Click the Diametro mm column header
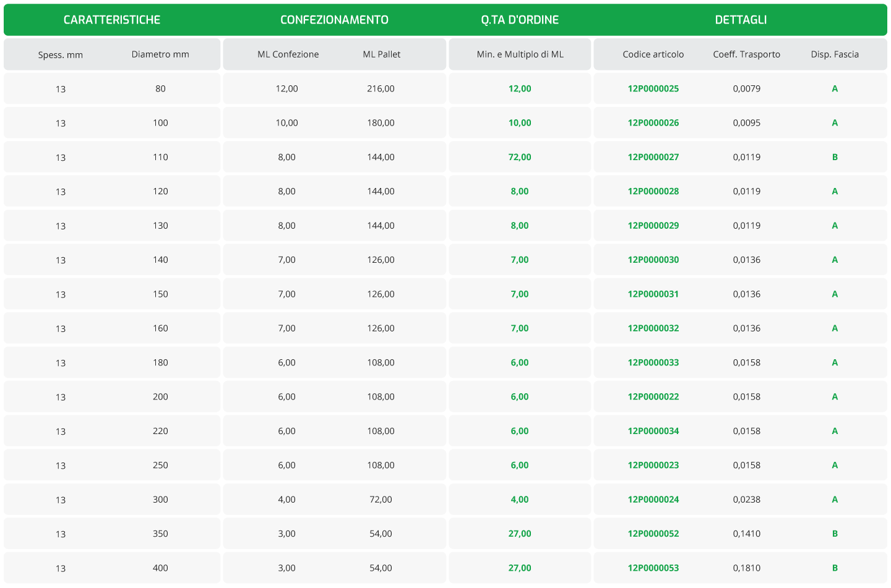The width and height of the screenshot is (891, 588). 160,54
